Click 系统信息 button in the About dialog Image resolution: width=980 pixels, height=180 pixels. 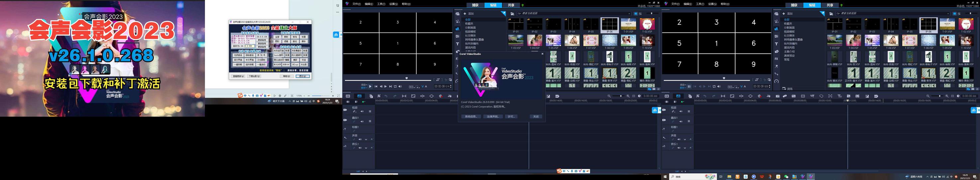[x=471, y=117]
